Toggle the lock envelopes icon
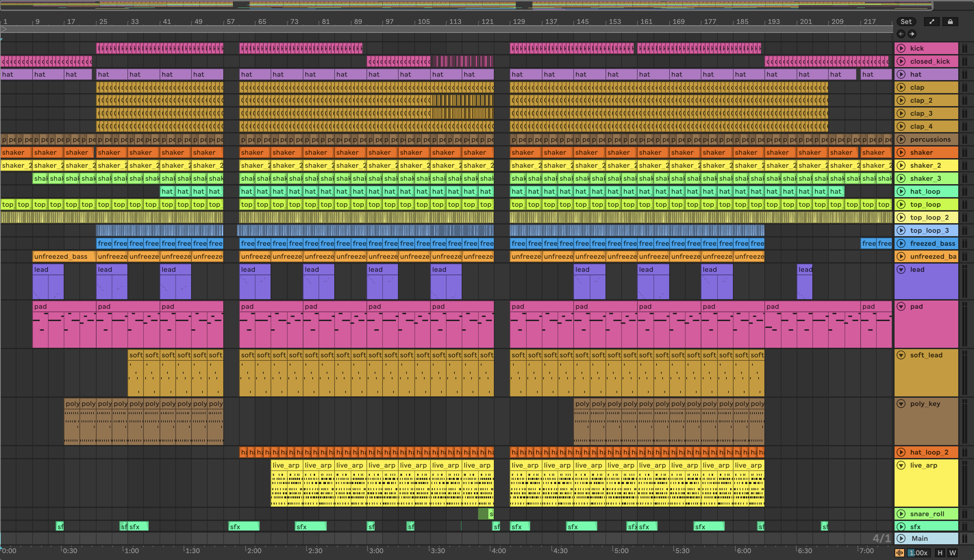Image resolution: width=974 pixels, height=560 pixels. [x=950, y=22]
